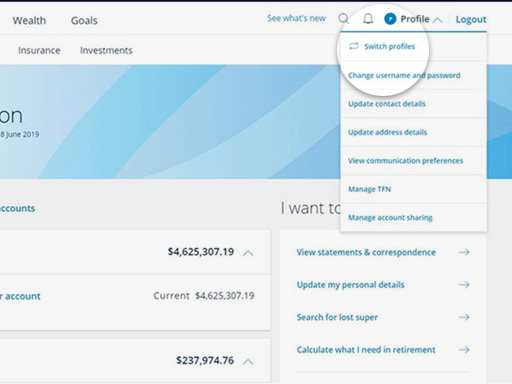Image resolution: width=512 pixels, height=384 pixels.
Task: Click arrow beside Calculate what I need
Action: pos(464,350)
